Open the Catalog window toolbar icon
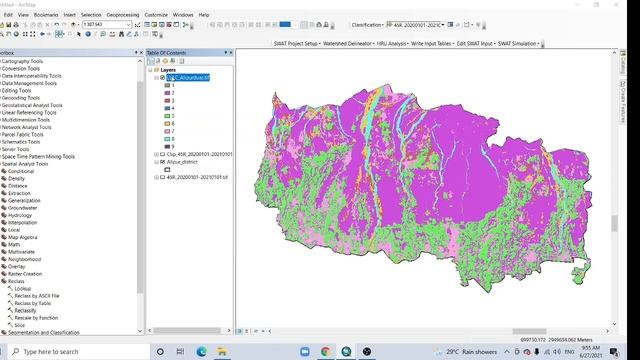 [x=154, y=25]
